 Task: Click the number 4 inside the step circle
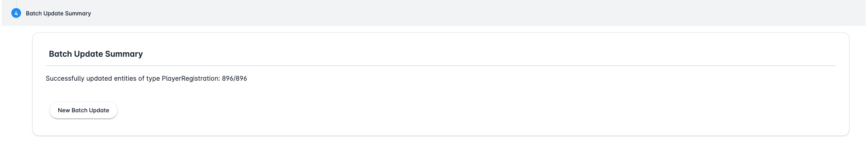point(16,13)
